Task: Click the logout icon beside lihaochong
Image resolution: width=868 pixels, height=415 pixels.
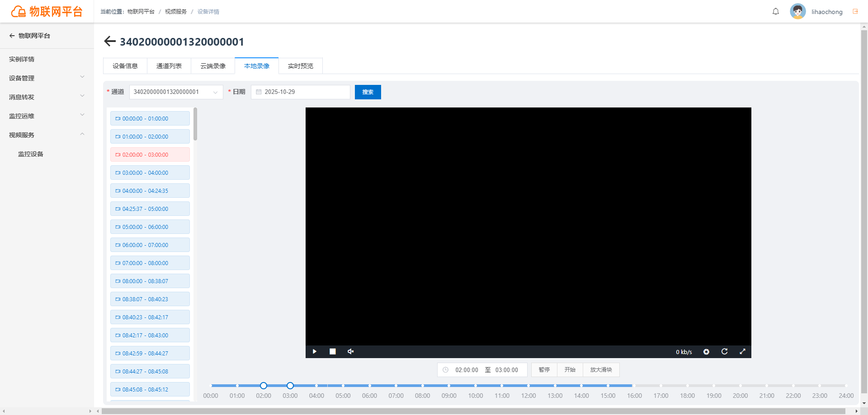Action: (855, 12)
